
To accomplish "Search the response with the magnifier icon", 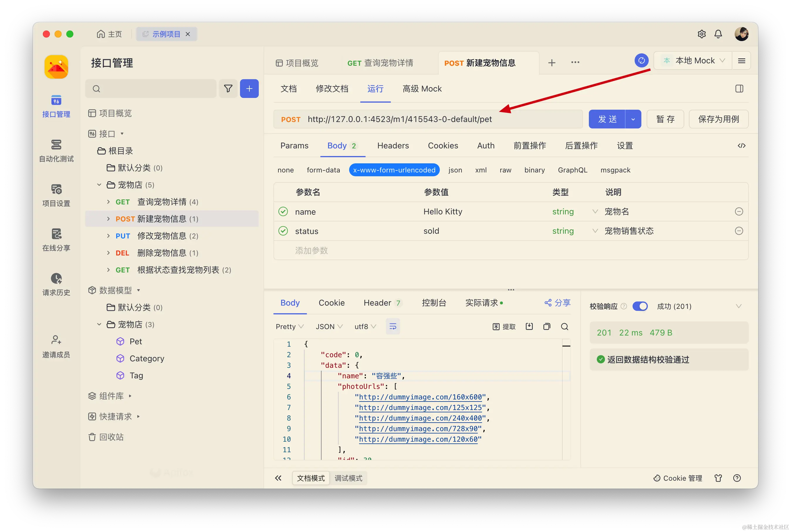I will coord(564,326).
